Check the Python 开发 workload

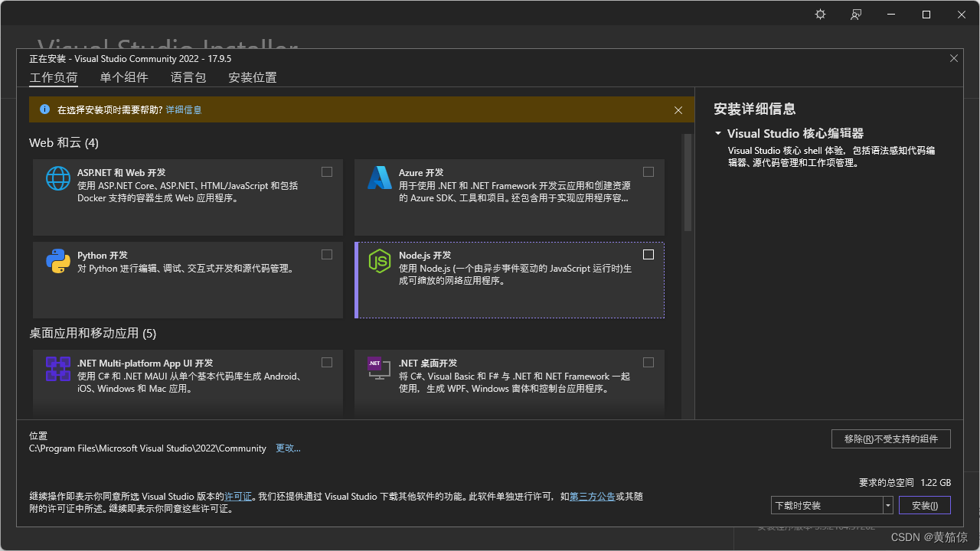coord(327,254)
